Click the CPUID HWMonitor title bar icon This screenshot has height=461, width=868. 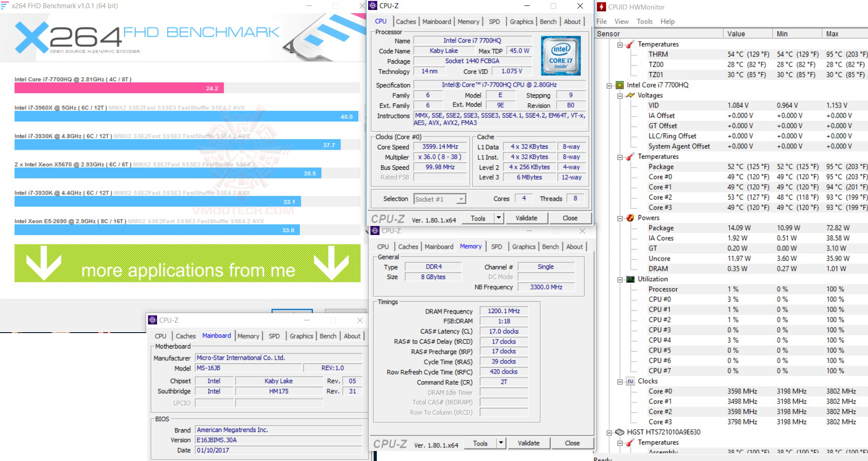coord(601,7)
